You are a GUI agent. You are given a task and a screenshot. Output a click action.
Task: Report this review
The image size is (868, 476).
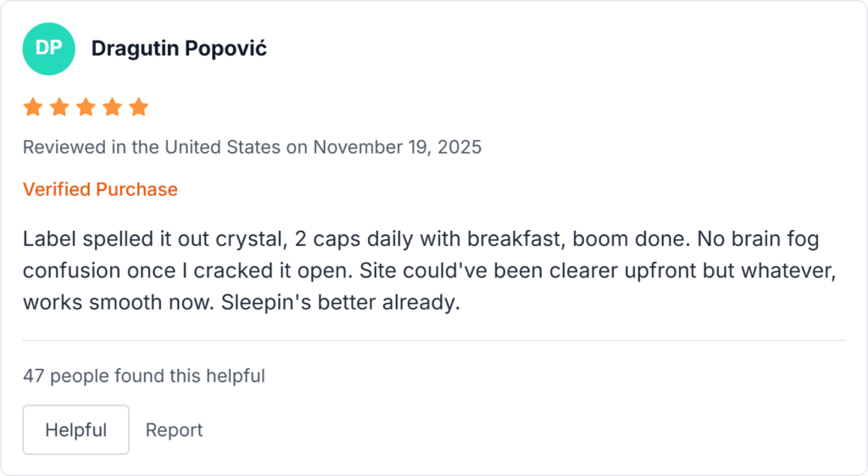(174, 430)
